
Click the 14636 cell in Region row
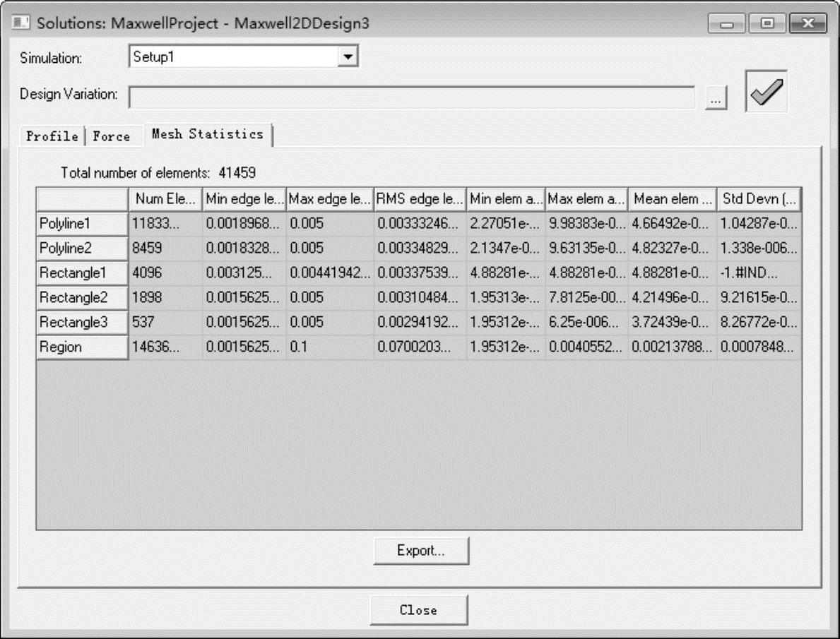pos(165,347)
